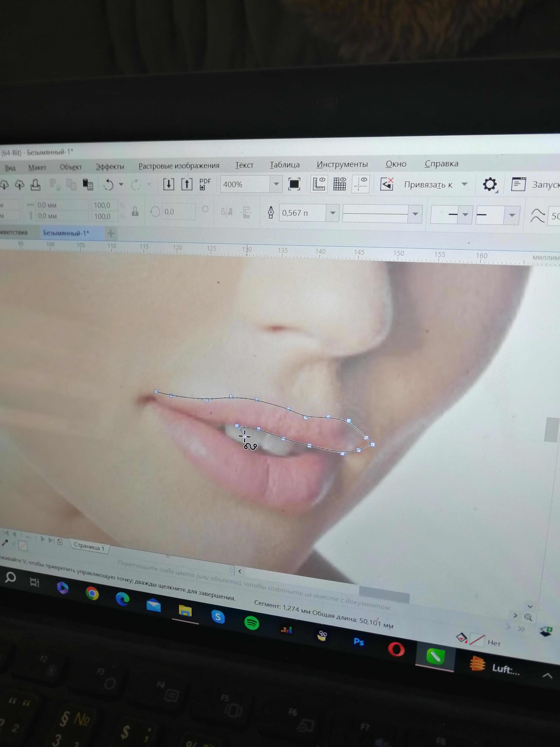Toggle grid display icon
Image resolution: width=560 pixels, height=747 pixels.
340,184
